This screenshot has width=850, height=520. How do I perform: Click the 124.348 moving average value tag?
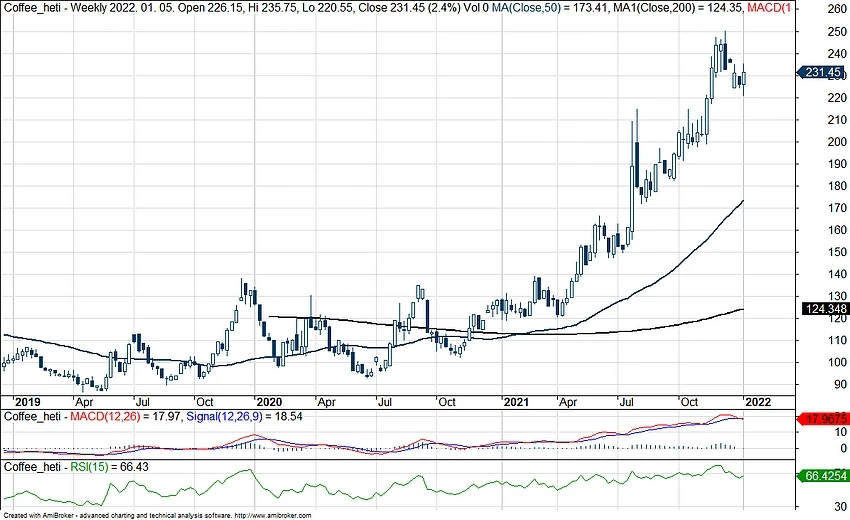tap(823, 310)
